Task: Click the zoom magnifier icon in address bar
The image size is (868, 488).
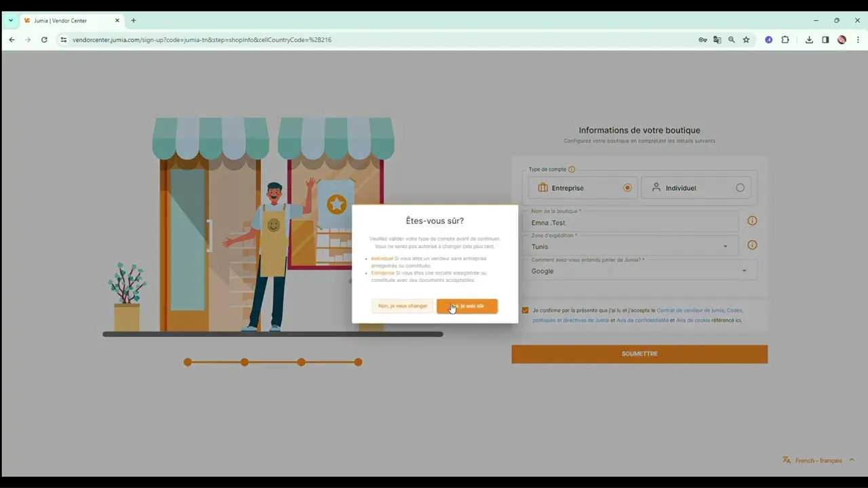Action: (x=732, y=40)
